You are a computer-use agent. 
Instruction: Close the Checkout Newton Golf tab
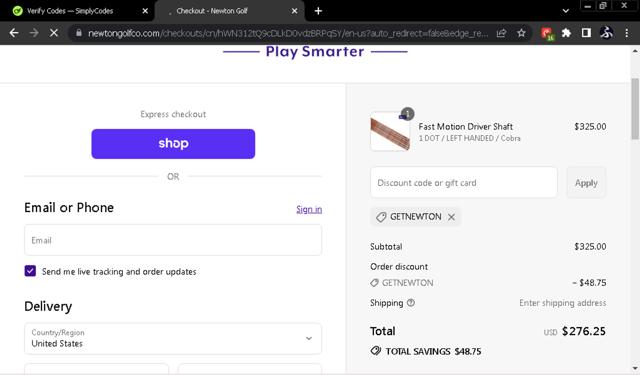tap(294, 11)
